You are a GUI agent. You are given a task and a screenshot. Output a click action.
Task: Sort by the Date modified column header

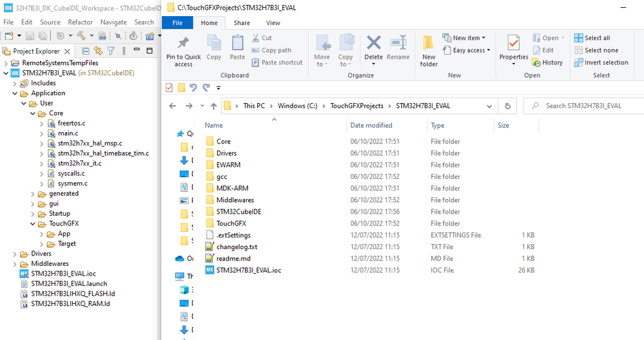371,126
